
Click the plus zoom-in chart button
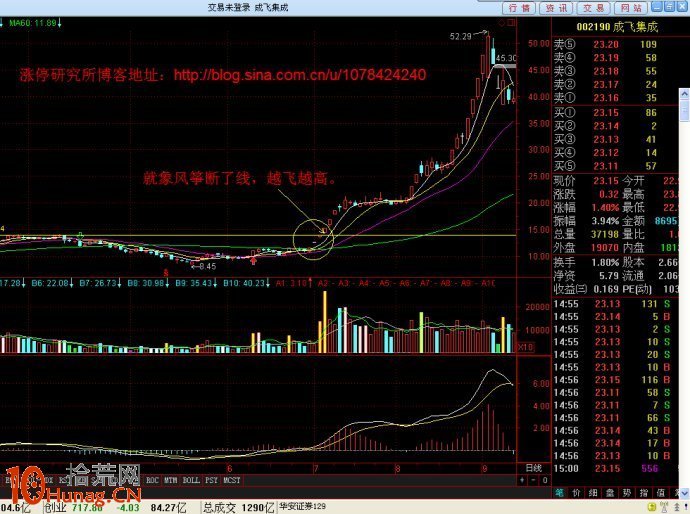[522, 480]
